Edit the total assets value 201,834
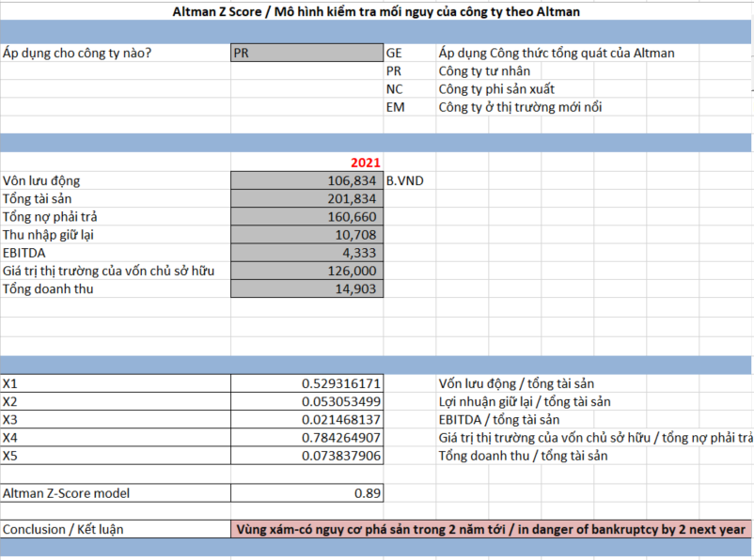Screen dimensions: 754x560 (306, 198)
